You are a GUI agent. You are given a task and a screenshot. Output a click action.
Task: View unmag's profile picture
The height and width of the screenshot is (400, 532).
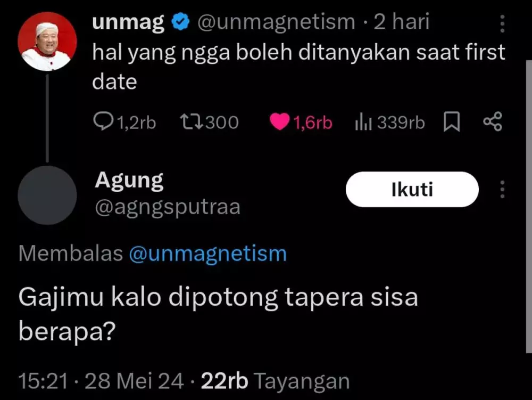click(x=47, y=40)
